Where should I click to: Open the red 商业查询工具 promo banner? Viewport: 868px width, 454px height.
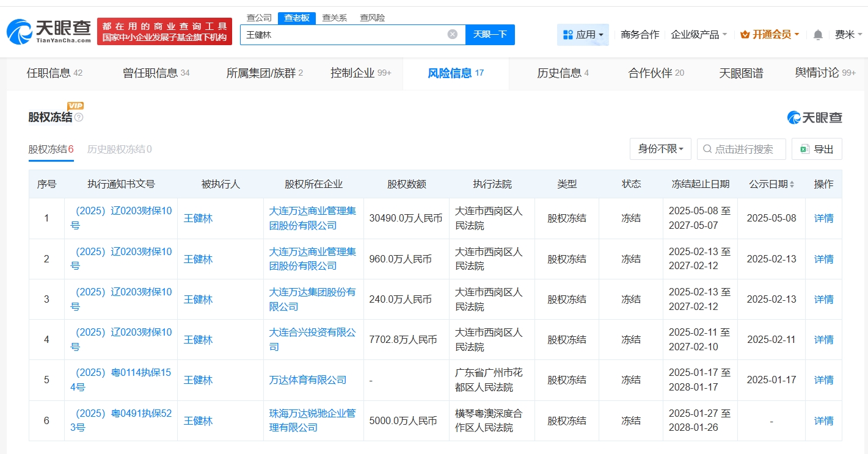click(165, 32)
